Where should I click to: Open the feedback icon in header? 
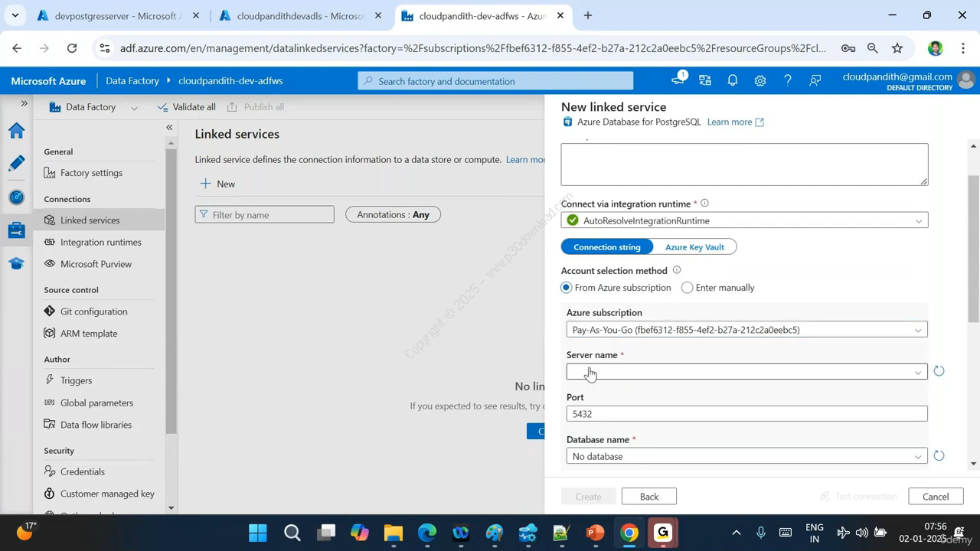point(815,80)
